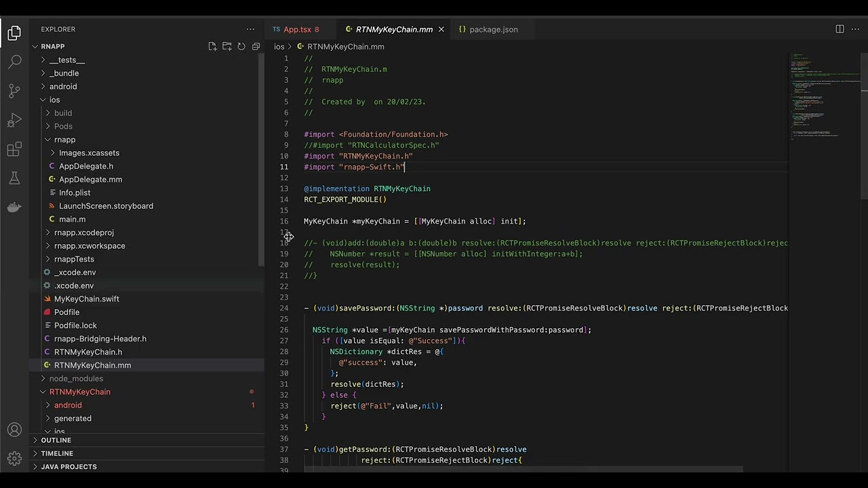This screenshot has width=868, height=488.
Task: Open _xcode.env file
Action: (75, 272)
